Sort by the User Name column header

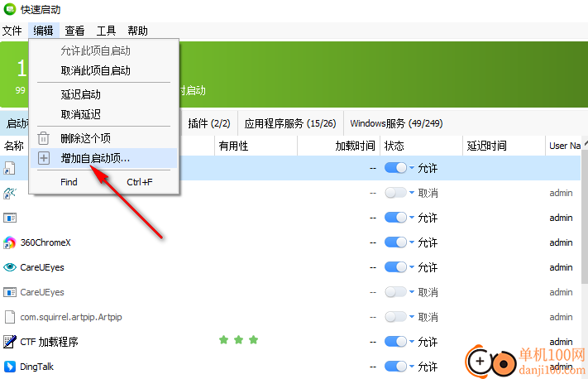[x=564, y=146]
